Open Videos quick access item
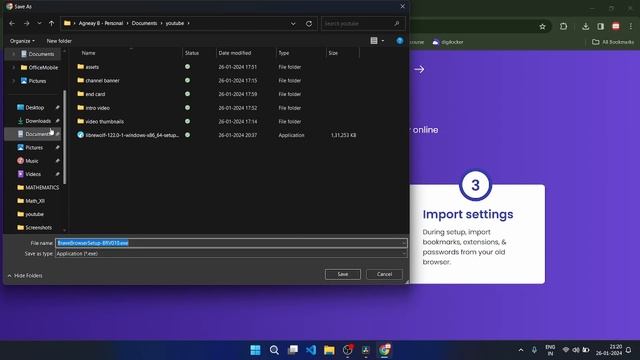Viewport: 640px width, 360px height. (33, 174)
